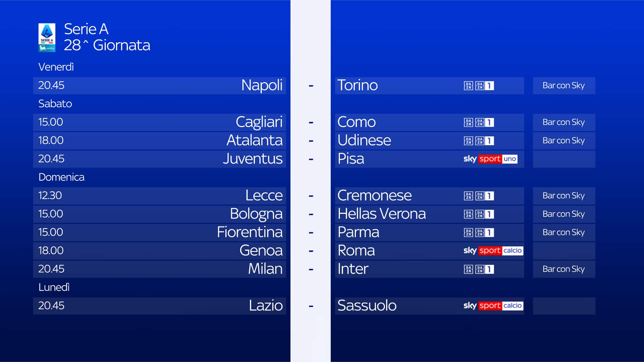Click the DAZN icon beside Torino
644x362 pixels.
[468, 86]
